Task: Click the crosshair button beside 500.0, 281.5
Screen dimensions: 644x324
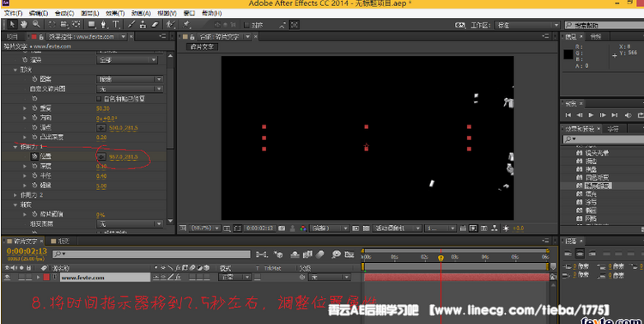Action: 101,128
